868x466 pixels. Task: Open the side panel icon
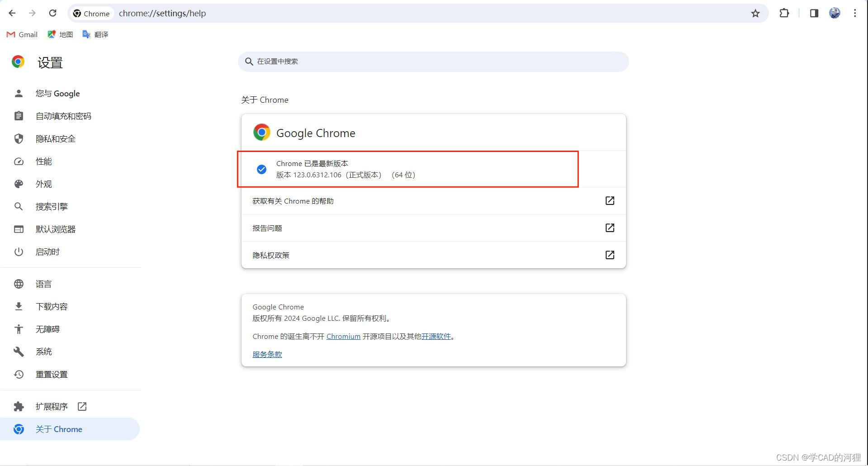[814, 13]
